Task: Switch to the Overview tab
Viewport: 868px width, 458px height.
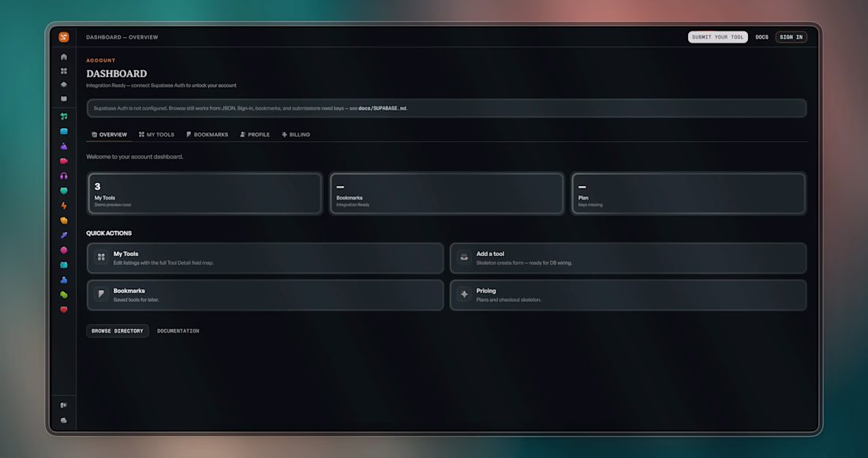Action: (109, 135)
